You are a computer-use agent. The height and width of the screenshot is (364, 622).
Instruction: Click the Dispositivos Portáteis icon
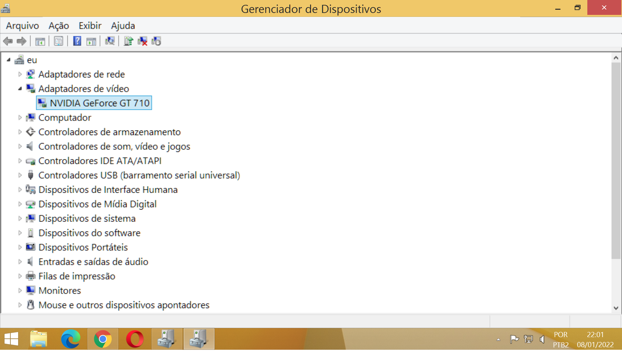30,247
